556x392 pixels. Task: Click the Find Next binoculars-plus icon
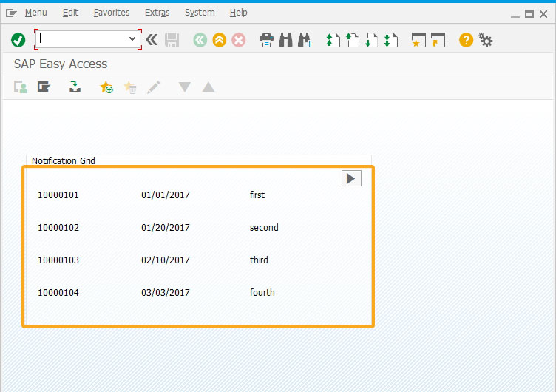(x=305, y=40)
